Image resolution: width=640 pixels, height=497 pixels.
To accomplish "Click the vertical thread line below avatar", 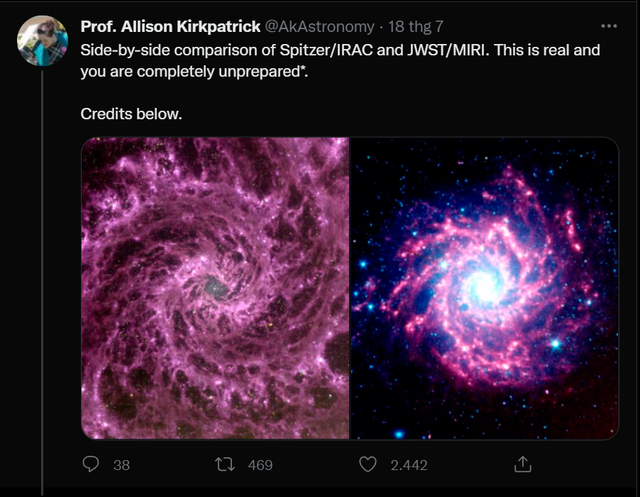I will 42,283.
